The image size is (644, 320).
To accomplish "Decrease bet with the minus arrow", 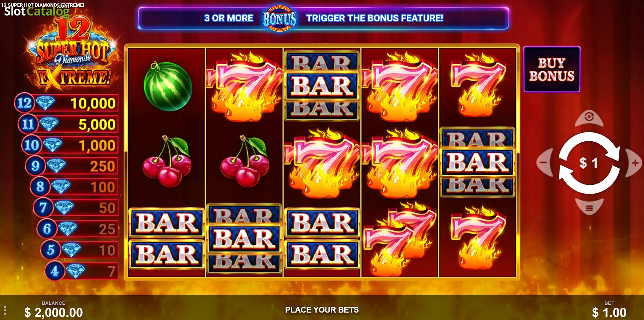I will tap(544, 163).
